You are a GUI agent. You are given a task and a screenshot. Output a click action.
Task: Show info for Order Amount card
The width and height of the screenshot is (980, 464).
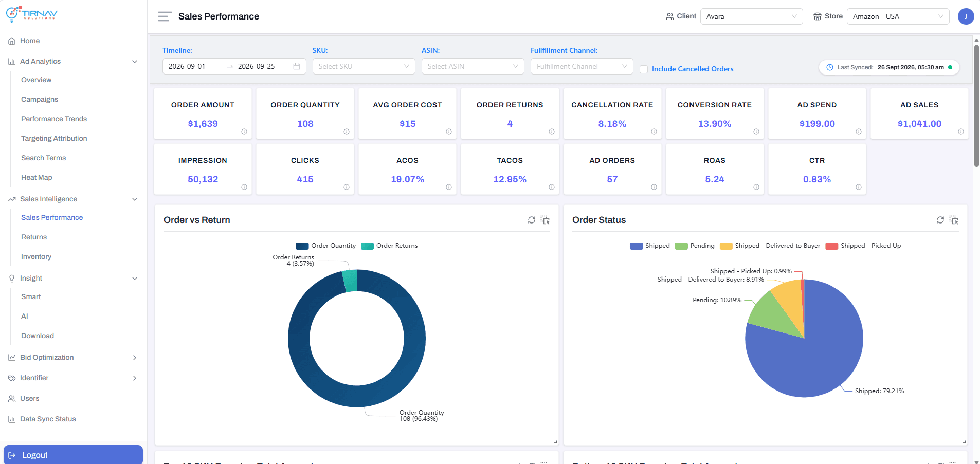point(244,132)
